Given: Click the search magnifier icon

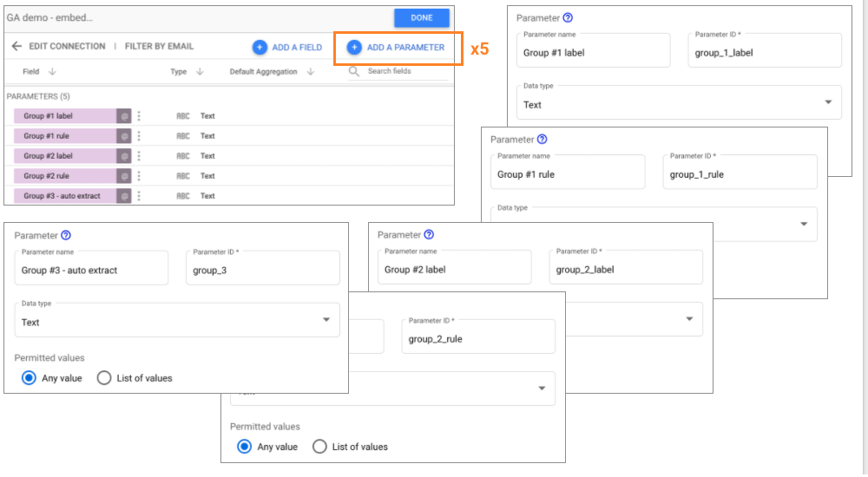Looking at the screenshot, I should pos(354,71).
